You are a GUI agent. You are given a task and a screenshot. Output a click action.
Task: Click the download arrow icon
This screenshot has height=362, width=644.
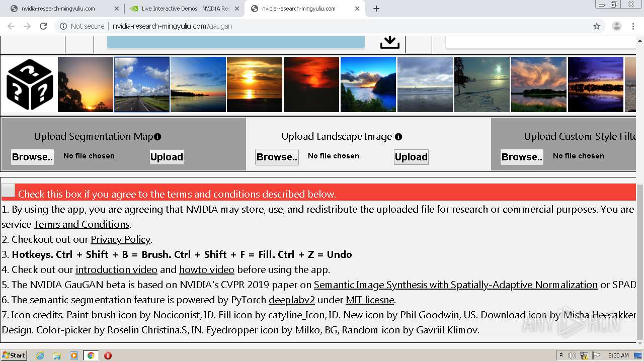coord(389,43)
